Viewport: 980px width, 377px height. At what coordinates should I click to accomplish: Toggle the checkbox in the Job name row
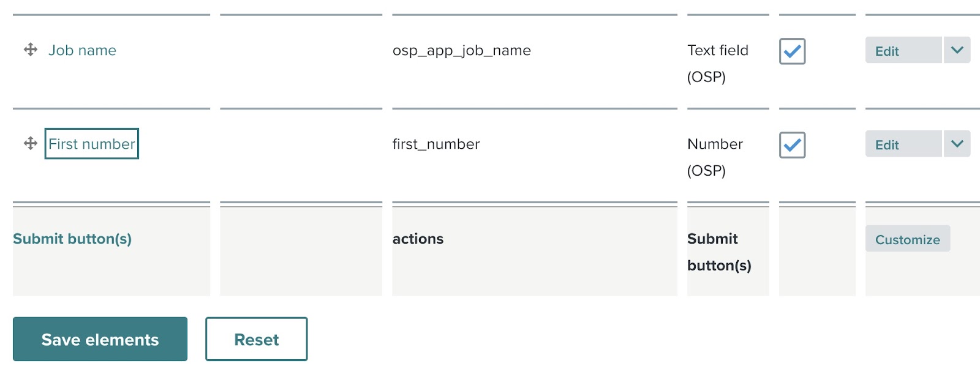coord(792,51)
